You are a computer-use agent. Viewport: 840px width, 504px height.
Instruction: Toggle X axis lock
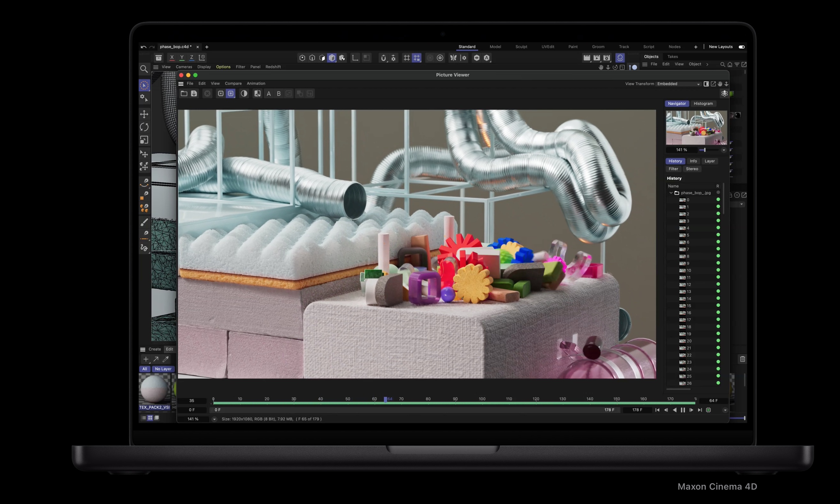click(172, 58)
